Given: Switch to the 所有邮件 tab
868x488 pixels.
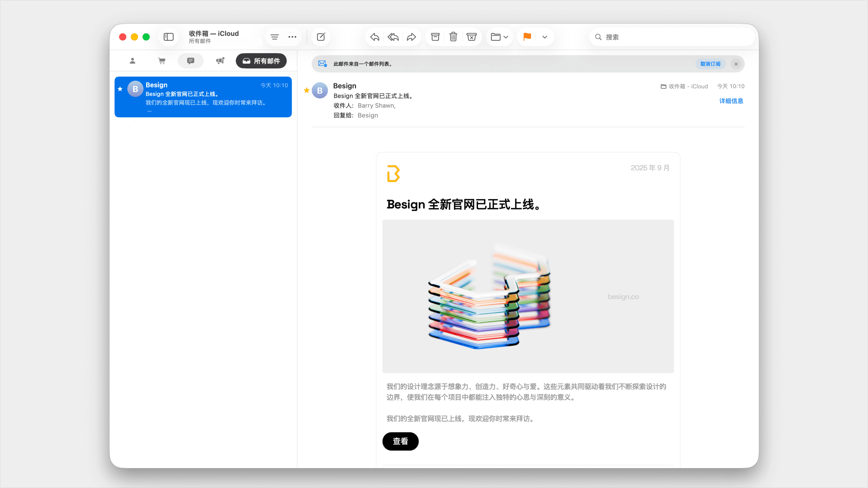Looking at the screenshot, I should (x=261, y=61).
